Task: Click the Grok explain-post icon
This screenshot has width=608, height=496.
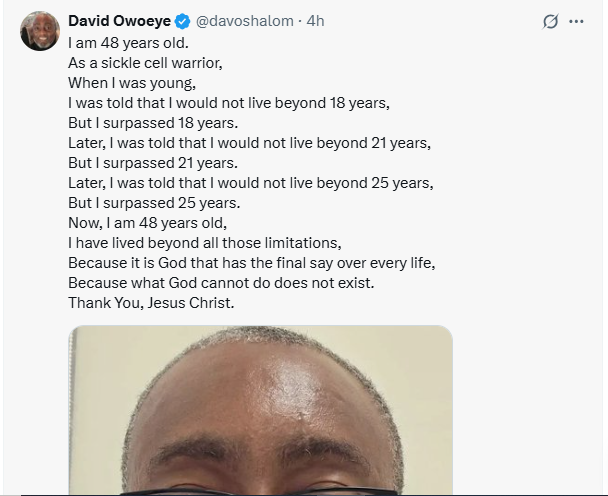Action: click(x=549, y=22)
